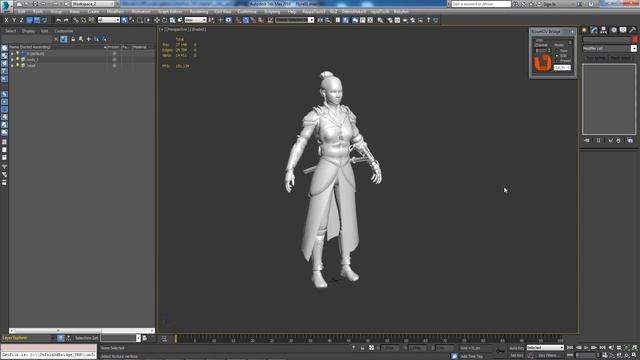Open the Modifiers menu
The width and height of the screenshot is (640, 360).
(x=115, y=12)
